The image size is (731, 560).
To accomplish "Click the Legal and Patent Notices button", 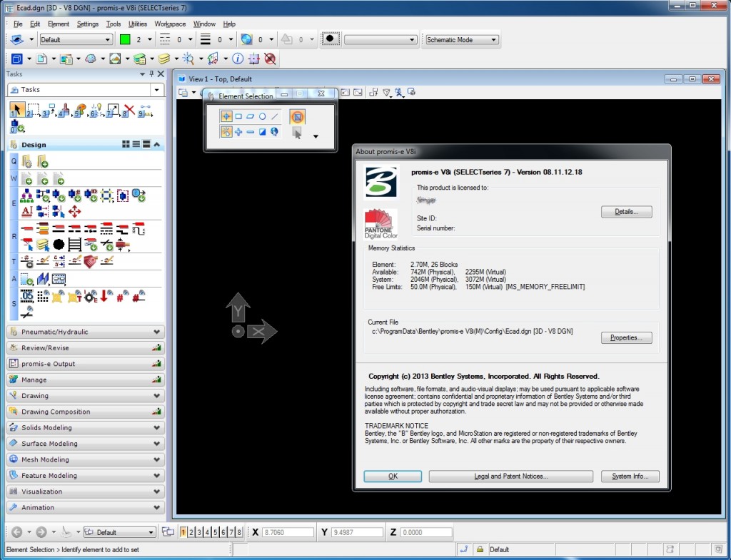I will (510, 476).
